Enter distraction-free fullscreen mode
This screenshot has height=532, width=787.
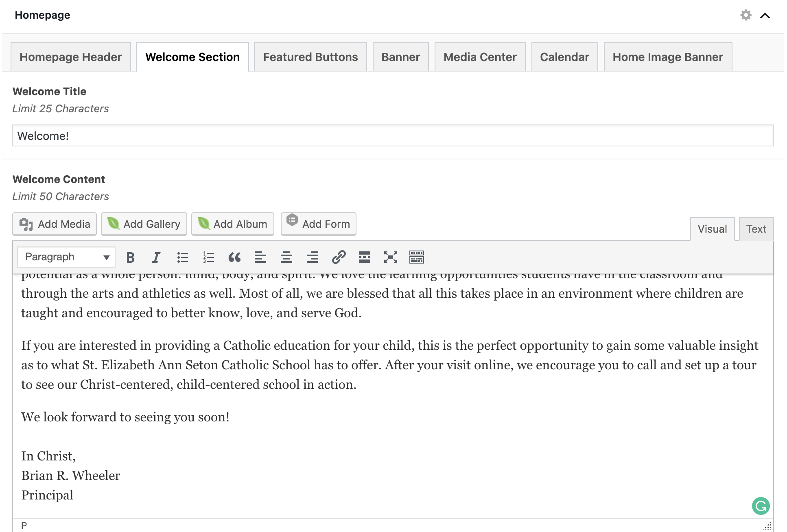pos(391,257)
